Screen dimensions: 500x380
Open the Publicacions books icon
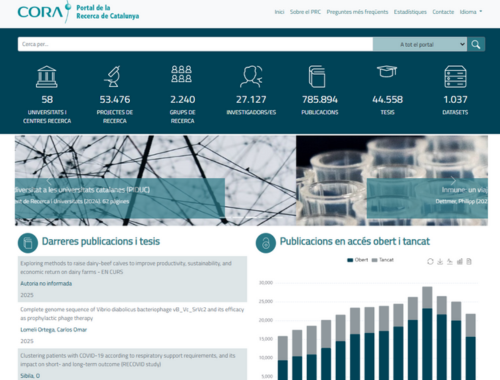click(x=317, y=77)
